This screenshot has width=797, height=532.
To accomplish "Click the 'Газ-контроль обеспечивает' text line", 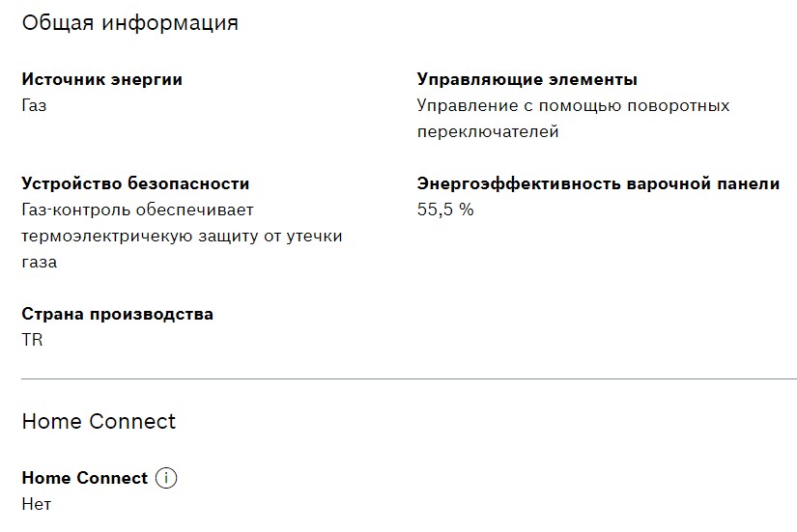I will pos(137,210).
